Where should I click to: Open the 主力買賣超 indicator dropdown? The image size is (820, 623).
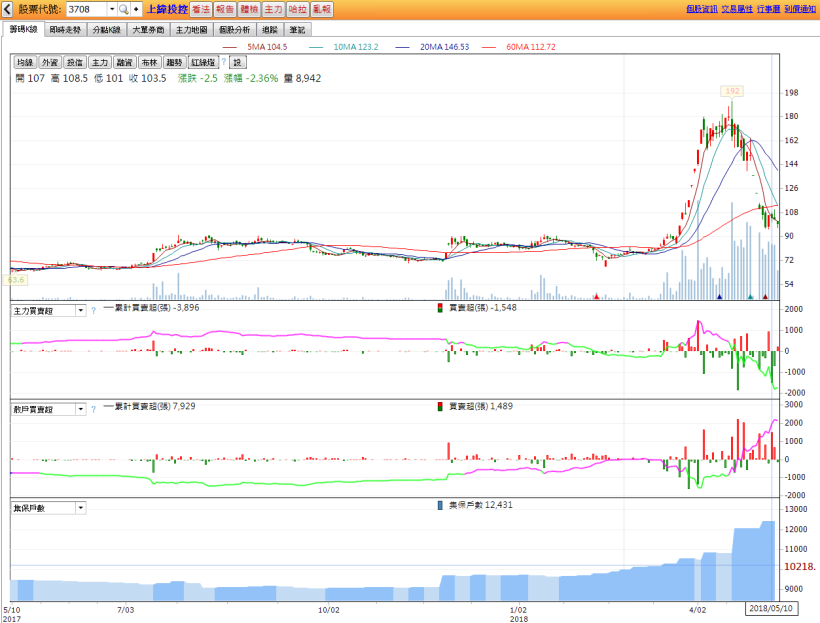(x=80, y=311)
